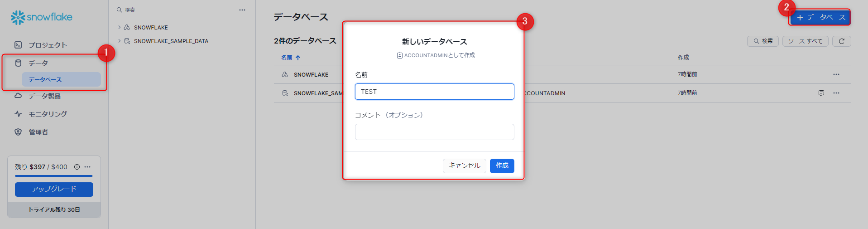This screenshot has width=868, height=229.
Task: Click the 管理者 shield icon
Action: pyautogui.click(x=18, y=132)
